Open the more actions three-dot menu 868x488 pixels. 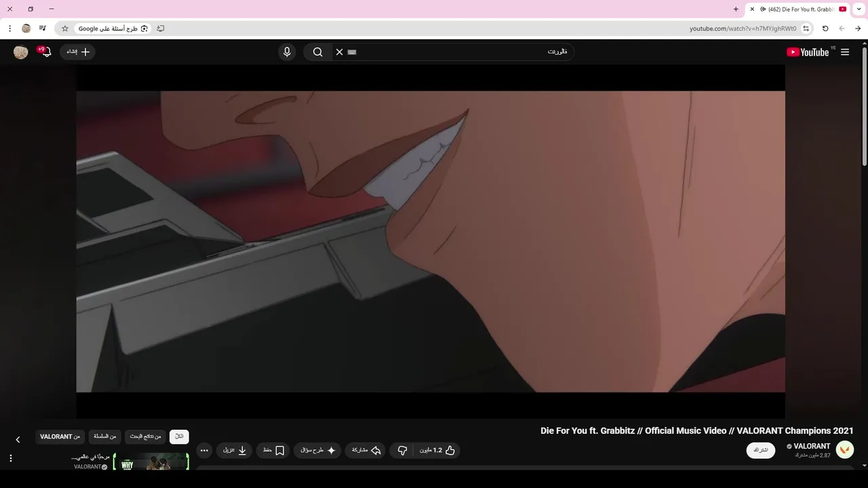(x=204, y=450)
